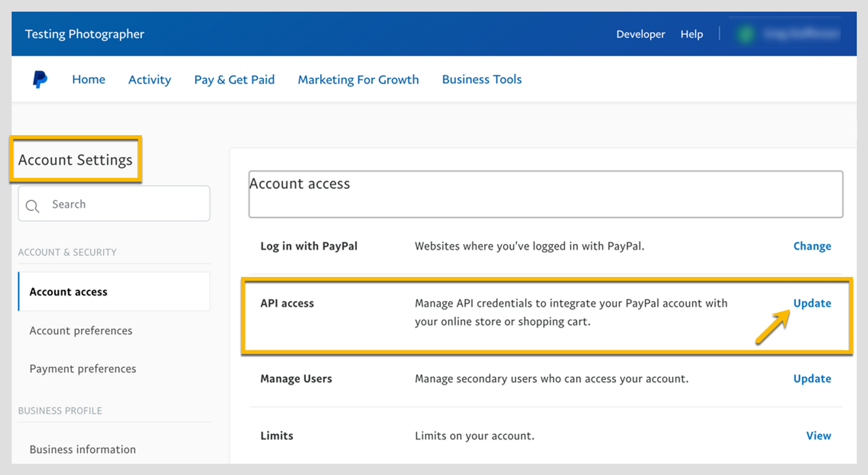Click 'Manage secondary users' description text
868x475 pixels.
tap(552, 379)
